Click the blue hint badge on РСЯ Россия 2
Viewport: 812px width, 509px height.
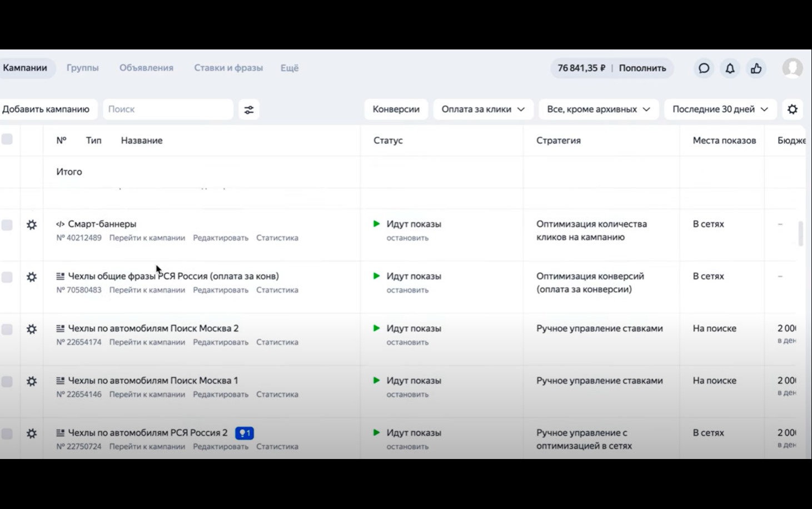(x=245, y=433)
